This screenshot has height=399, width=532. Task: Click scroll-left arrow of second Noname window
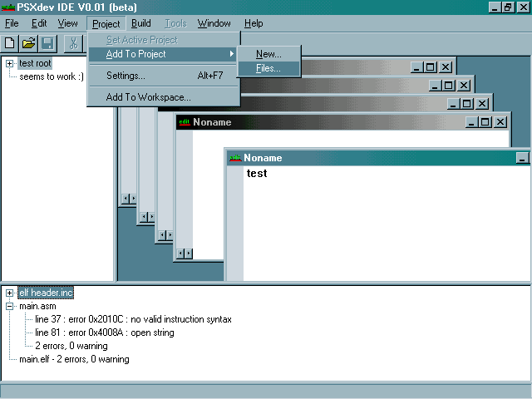[181, 253]
